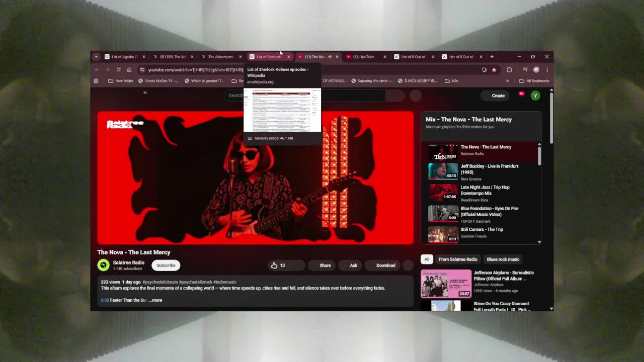644x362 pixels.
Task: Expand the hidden bookmarks chevron
Action: (507, 81)
